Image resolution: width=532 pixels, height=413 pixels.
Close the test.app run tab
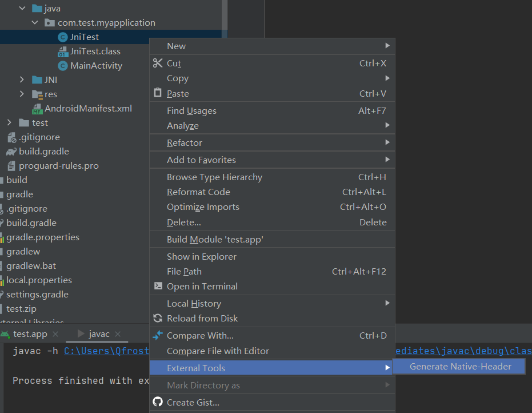[x=55, y=334]
